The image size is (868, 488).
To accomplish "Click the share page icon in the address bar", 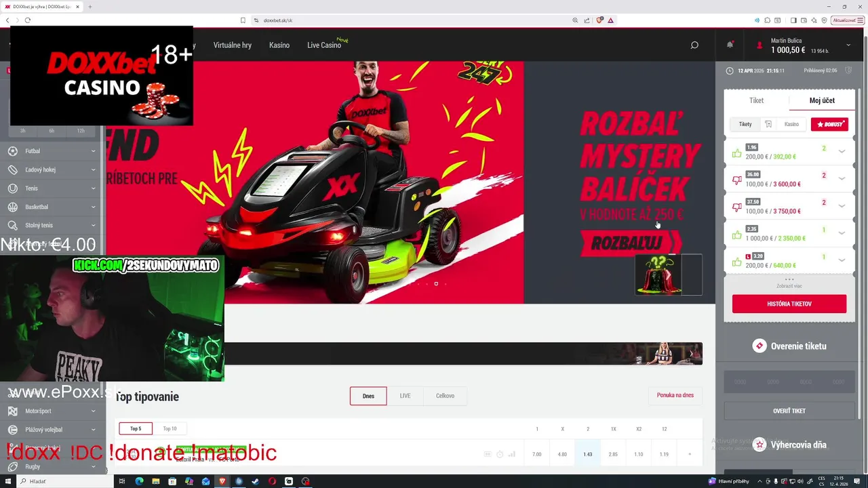I will (587, 20).
